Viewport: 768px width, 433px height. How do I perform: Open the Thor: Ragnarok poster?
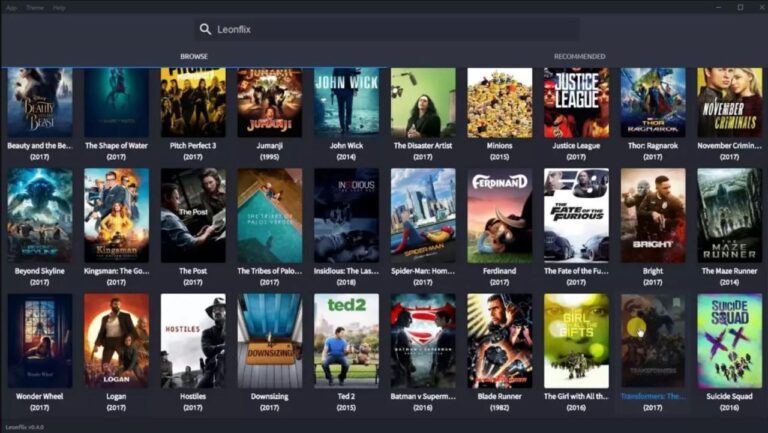pos(653,102)
